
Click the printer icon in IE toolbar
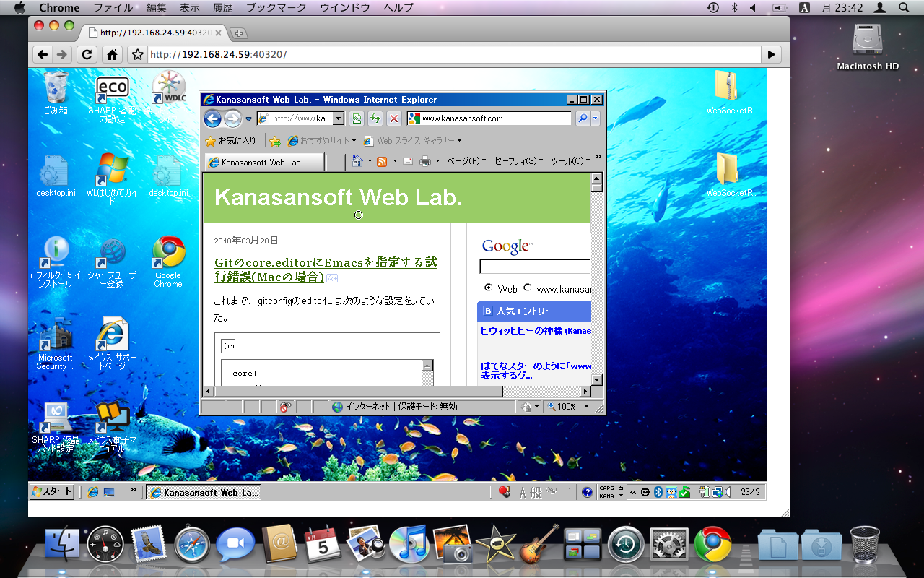(426, 161)
